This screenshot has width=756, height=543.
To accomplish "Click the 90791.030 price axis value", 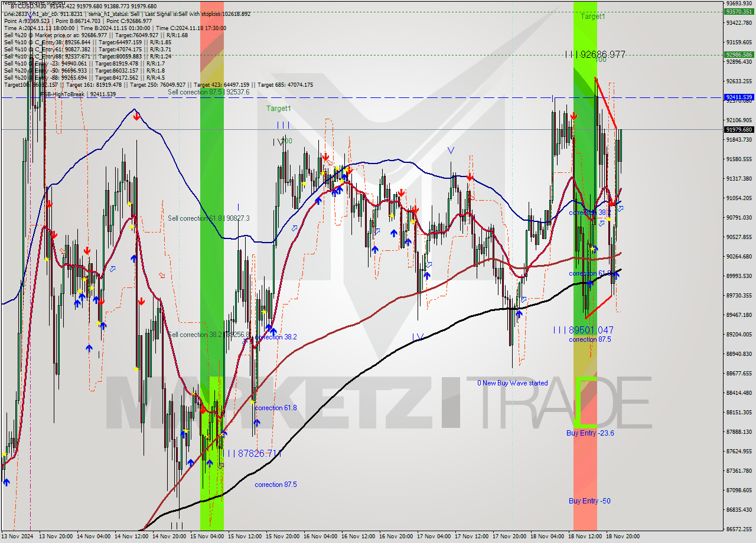I will click(739, 218).
